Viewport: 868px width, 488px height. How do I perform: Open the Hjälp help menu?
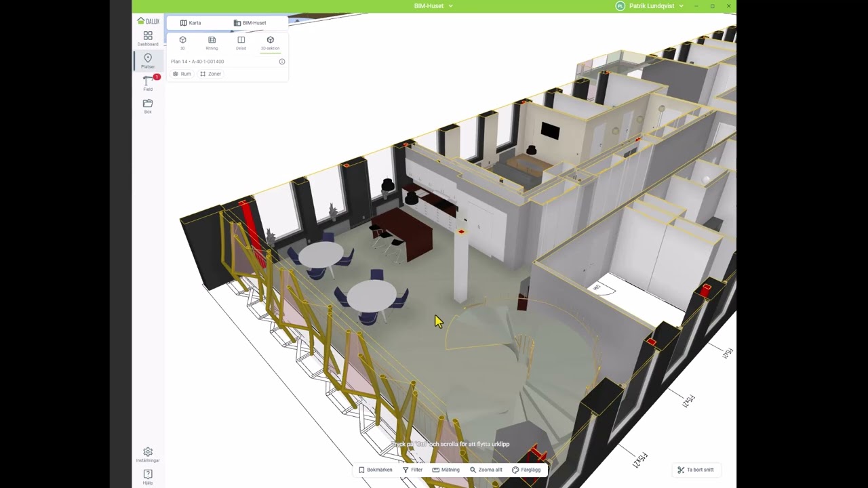(148, 477)
